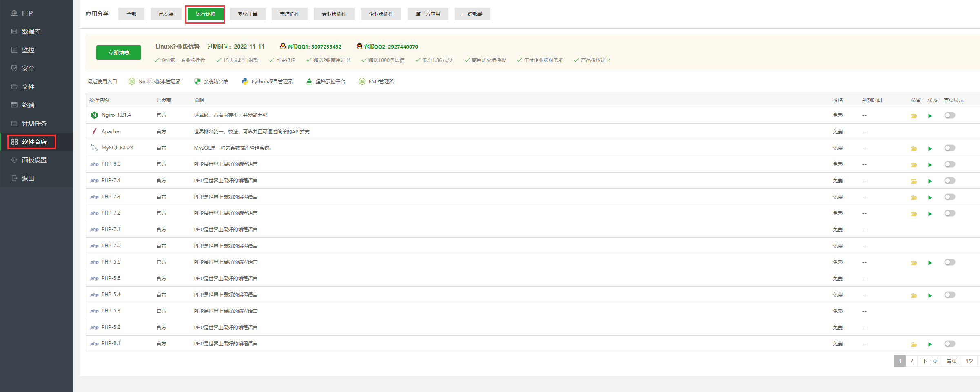This screenshot has height=392, width=980.
Task: Click the PHP-7.1 software name
Action: pos(111,229)
